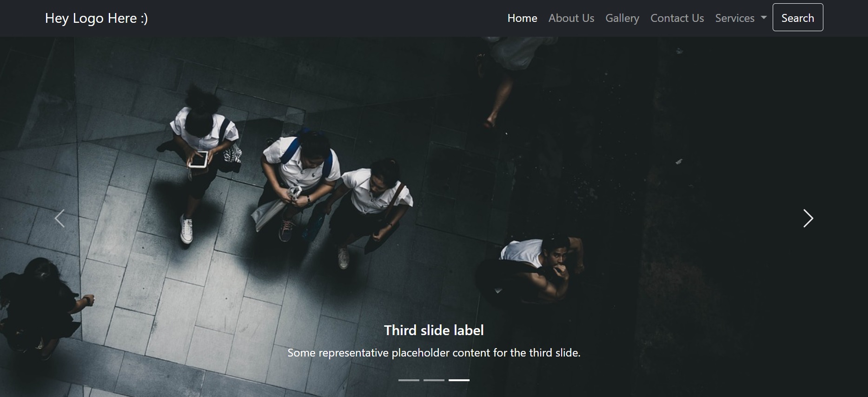This screenshot has height=397, width=868.
Task: Go to the previous carousel slide
Action: tap(60, 218)
